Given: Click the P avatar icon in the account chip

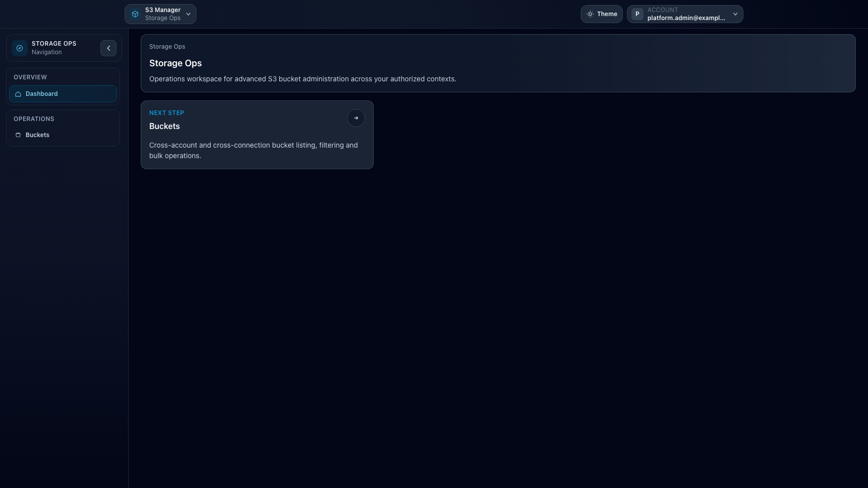Looking at the screenshot, I should 636,14.
